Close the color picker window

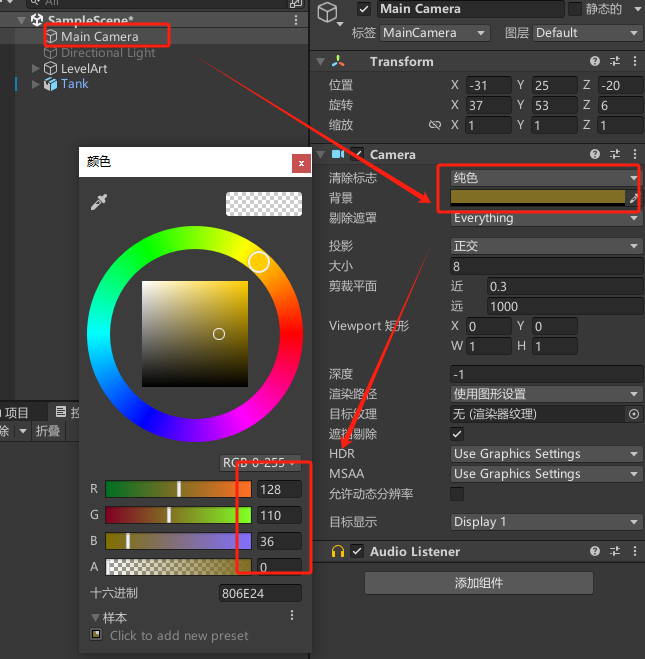click(301, 163)
